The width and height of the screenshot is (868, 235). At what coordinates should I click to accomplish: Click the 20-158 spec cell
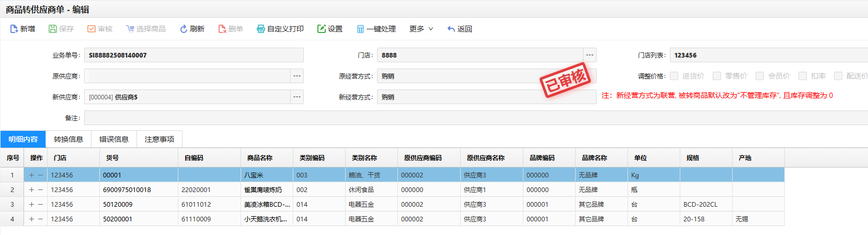[x=706, y=219]
